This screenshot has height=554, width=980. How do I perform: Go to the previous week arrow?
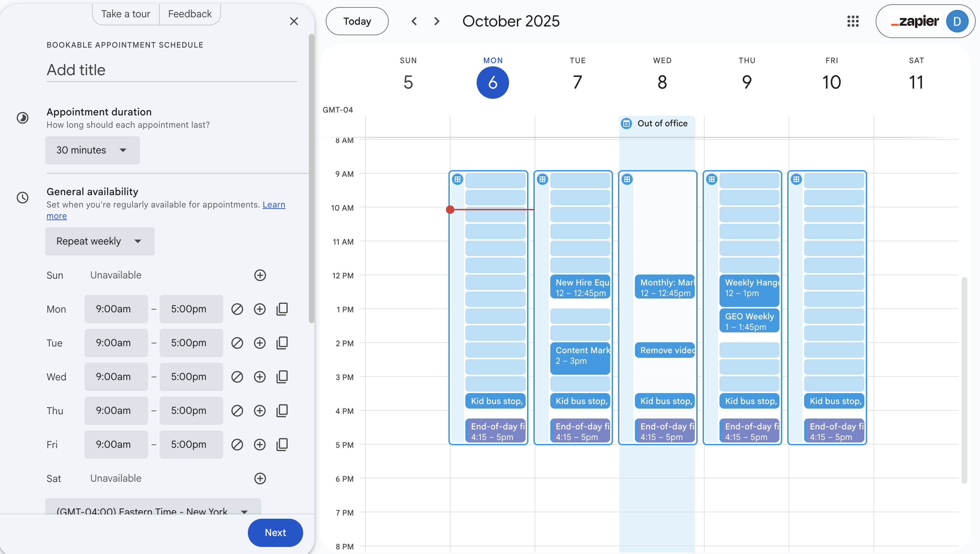tap(414, 21)
